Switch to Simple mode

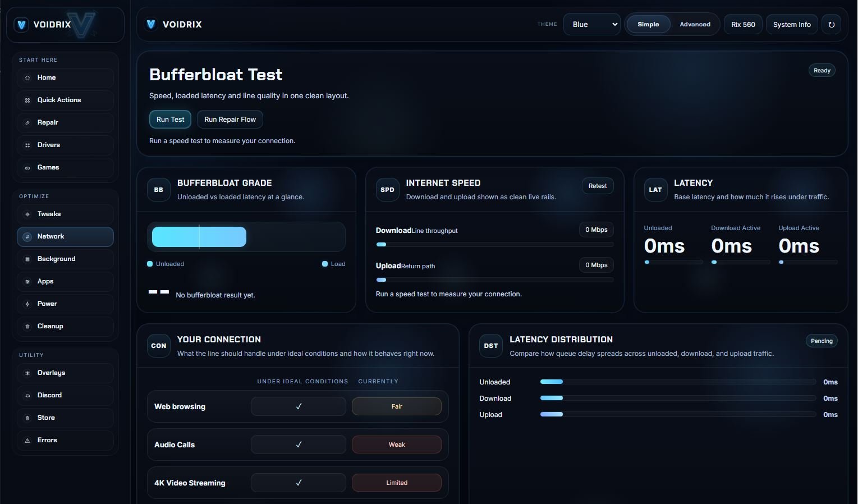pyautogui.click(x=648, y=25)
